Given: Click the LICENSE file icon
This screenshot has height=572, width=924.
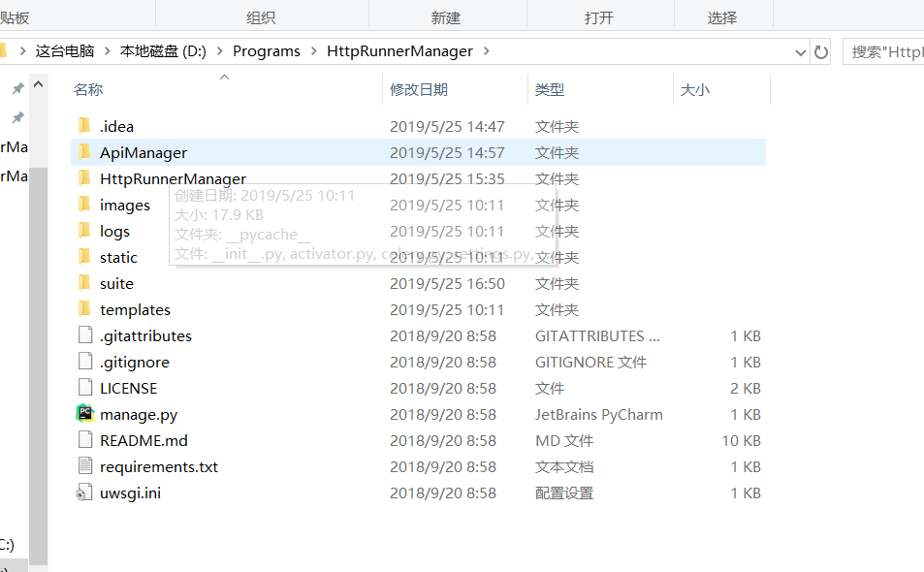Looking at the screenshot, I should click(x=85, y=388).
